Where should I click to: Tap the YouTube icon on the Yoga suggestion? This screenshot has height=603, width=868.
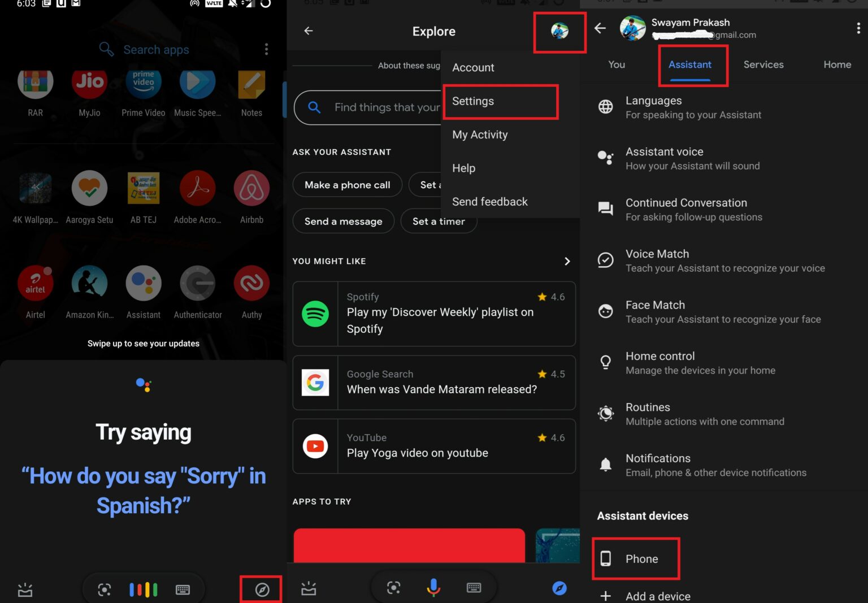(315, 446)
